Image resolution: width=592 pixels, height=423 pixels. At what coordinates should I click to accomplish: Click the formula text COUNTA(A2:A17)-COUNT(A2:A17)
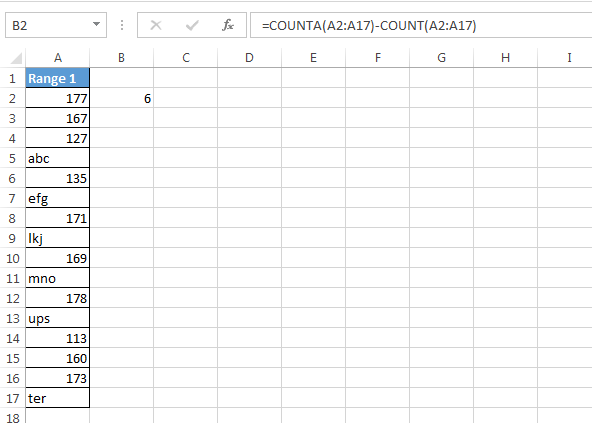tap(369, 26)
